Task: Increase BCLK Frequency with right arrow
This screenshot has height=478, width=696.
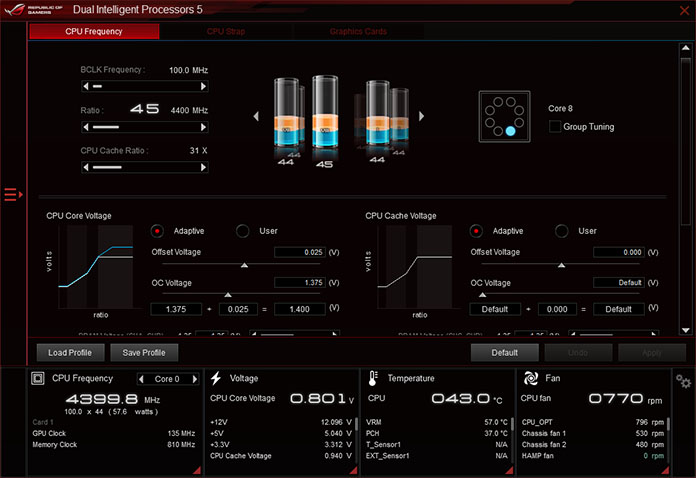Action: point(203,86)
